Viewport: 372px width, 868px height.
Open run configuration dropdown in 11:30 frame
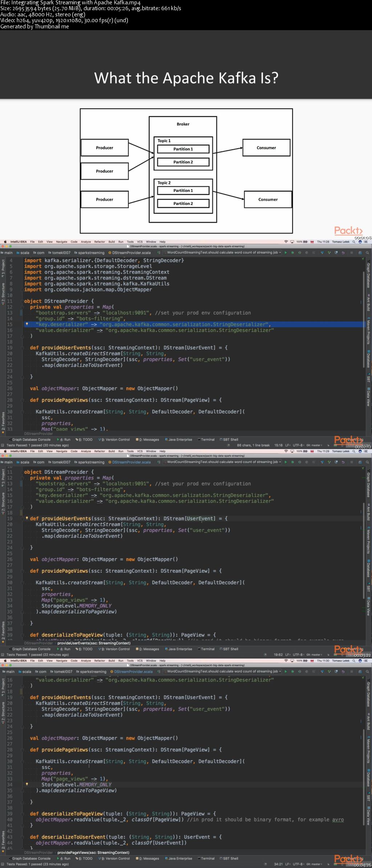222,671
